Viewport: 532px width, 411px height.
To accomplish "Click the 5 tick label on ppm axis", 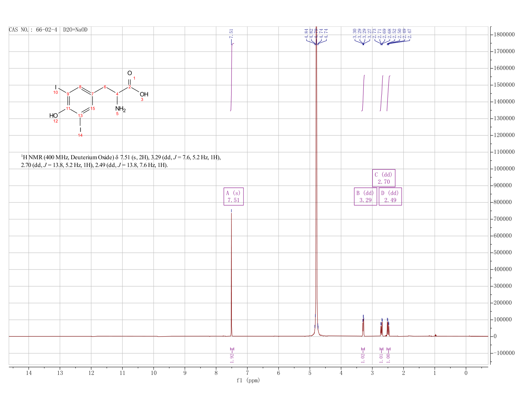I will point(310,373).
